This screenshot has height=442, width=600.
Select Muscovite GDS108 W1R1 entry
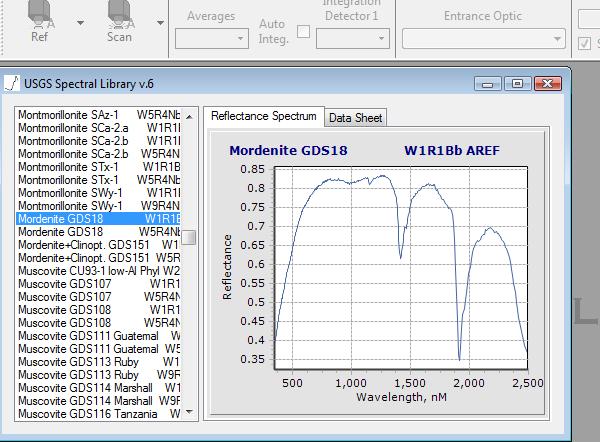point(99,310)
